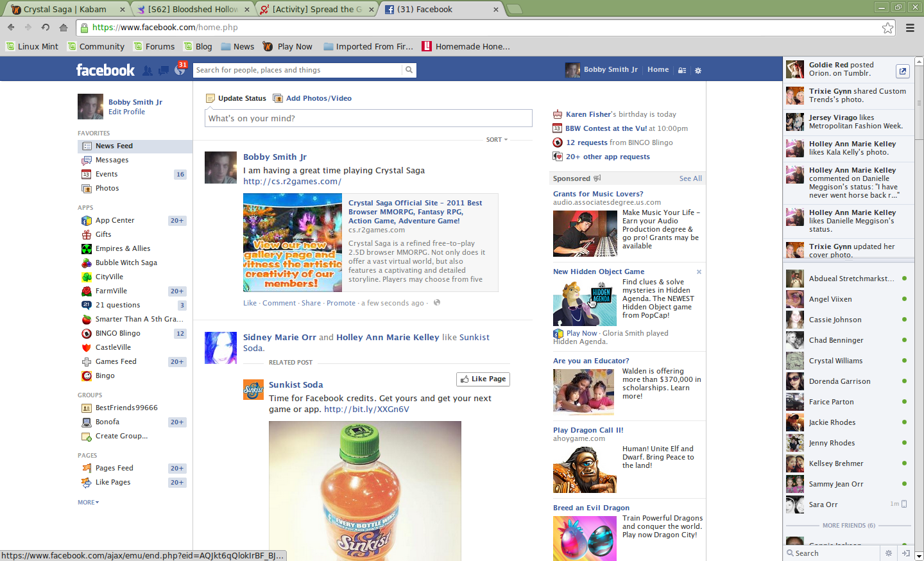
Task: Expand the SORT dropdown for news feed
Action: (x=497, y=139)
